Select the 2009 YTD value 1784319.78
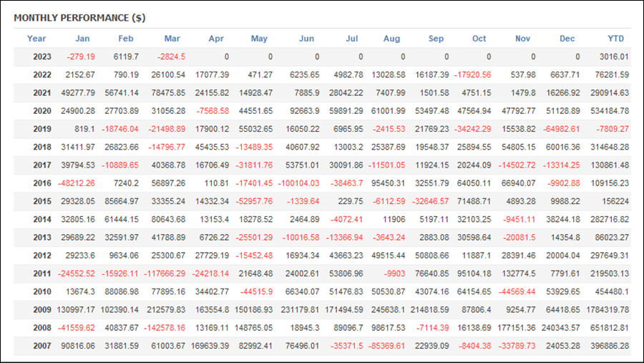 click(608, 310)
